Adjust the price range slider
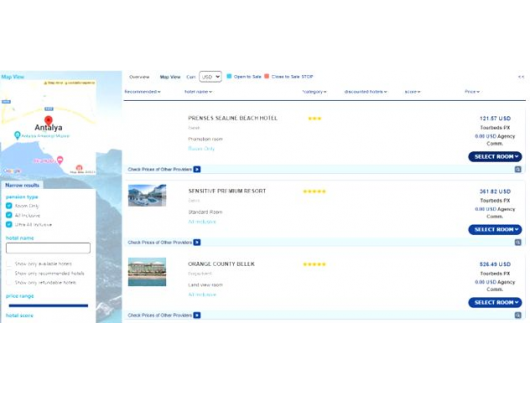 pos(48,305)
